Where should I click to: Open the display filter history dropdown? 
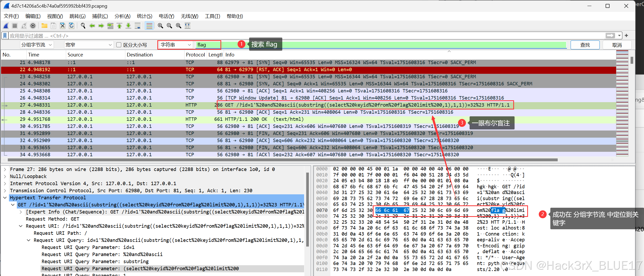pos(620,35)
